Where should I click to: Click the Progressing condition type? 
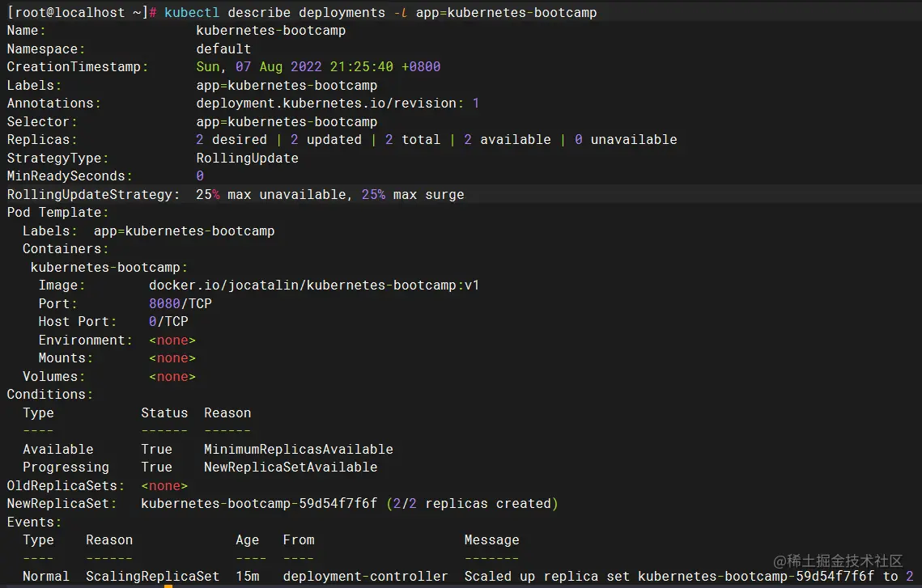click(x=66, y=467)
